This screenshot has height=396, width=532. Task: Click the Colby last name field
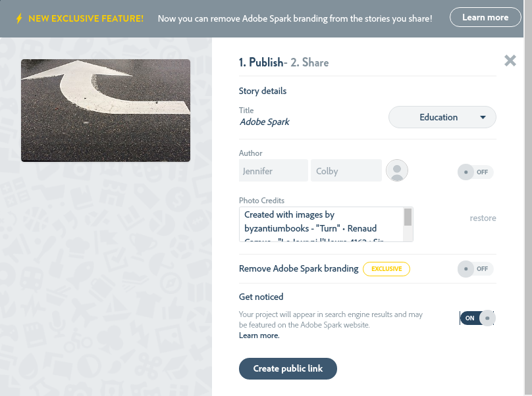tap(346, 171)
